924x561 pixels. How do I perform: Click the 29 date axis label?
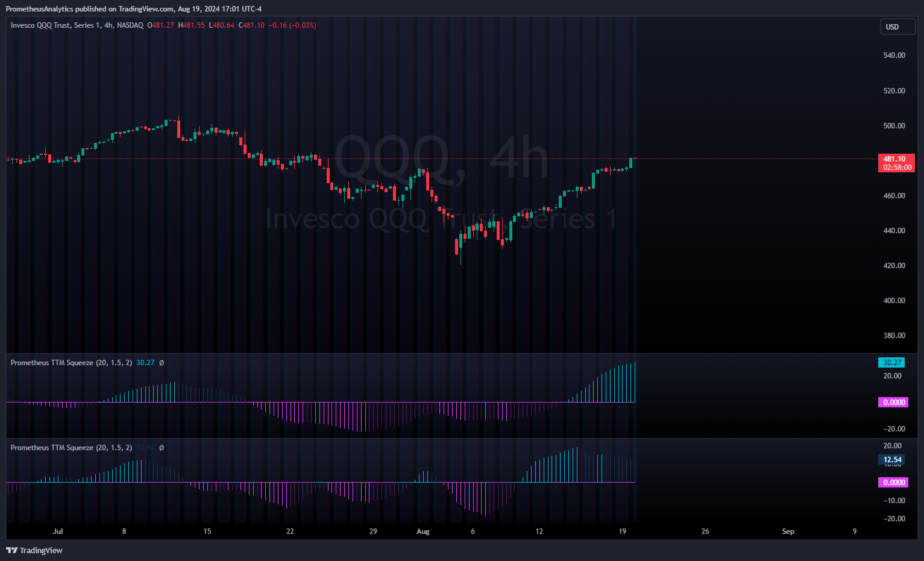(373, 531)
